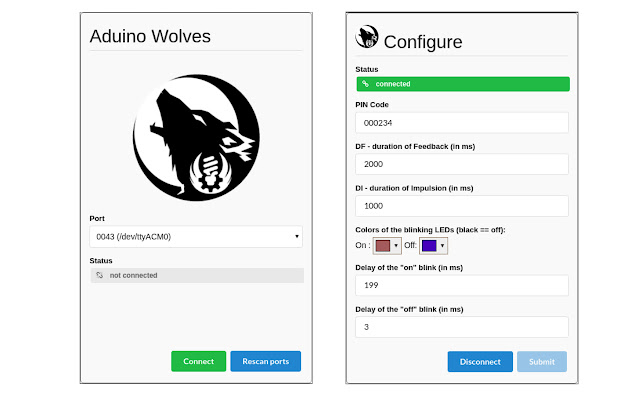The width and height of the screenshot is (640, 400).
Task: Click the Status label in Configure panel
Action: click(x=367, y=69)
